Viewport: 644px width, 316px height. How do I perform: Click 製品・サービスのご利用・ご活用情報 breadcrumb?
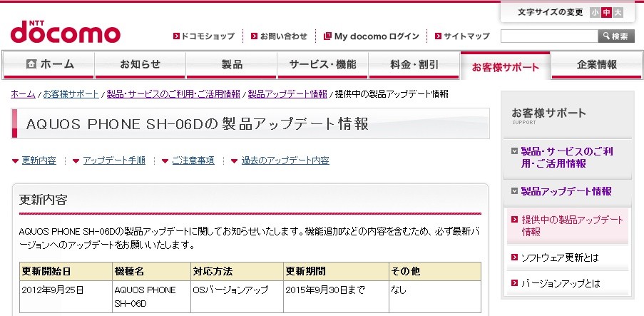[x=173, y=94]
